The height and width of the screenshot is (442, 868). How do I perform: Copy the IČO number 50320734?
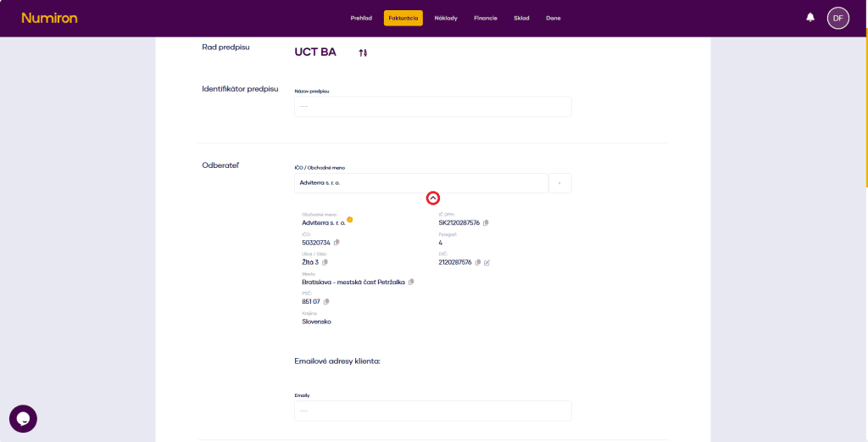point(337,243)
